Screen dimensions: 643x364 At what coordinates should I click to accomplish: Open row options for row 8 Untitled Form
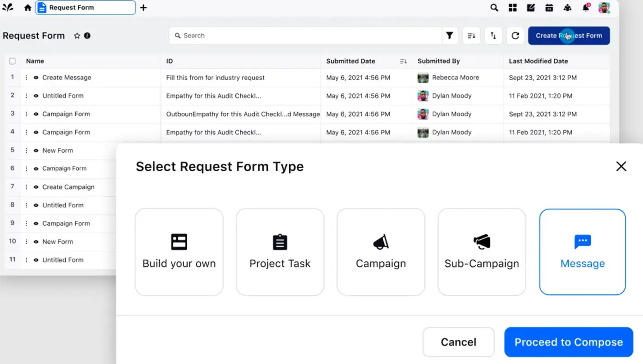click(x=27, y=205)
